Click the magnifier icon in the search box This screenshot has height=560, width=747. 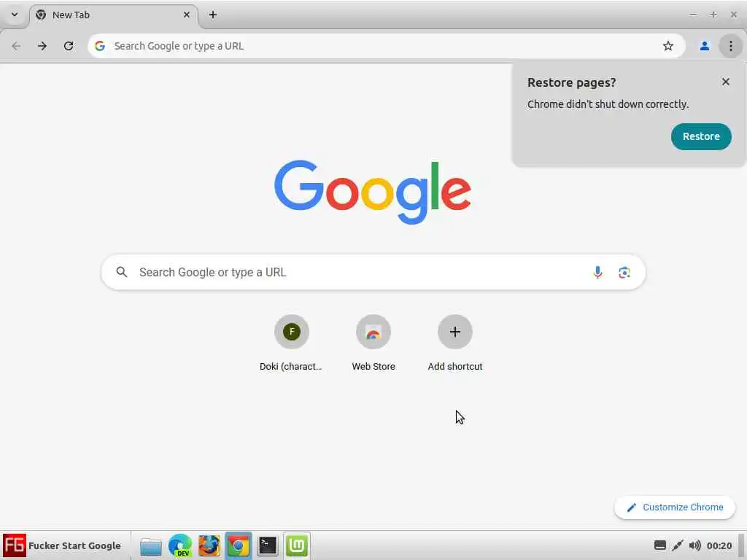point(122,272)
